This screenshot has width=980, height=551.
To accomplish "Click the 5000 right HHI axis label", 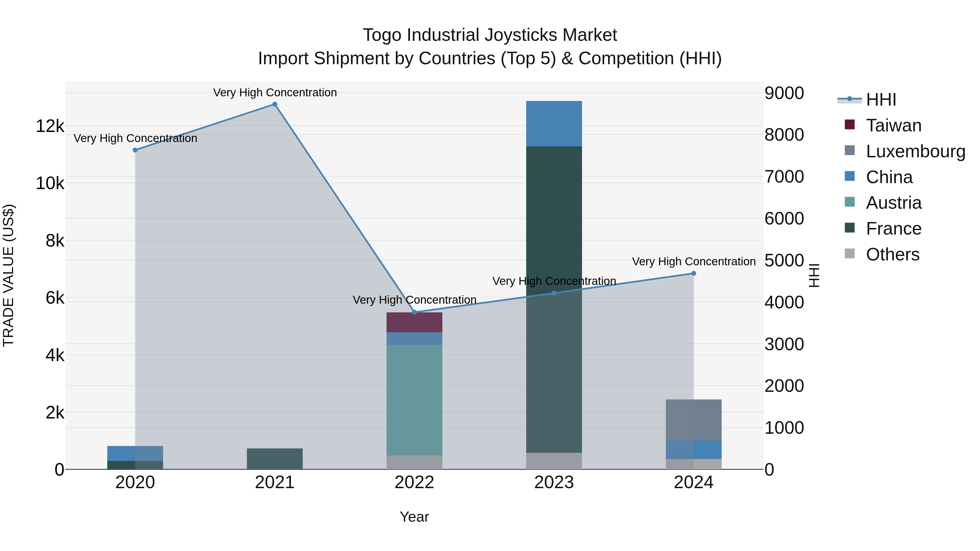I will coord(784,260).
